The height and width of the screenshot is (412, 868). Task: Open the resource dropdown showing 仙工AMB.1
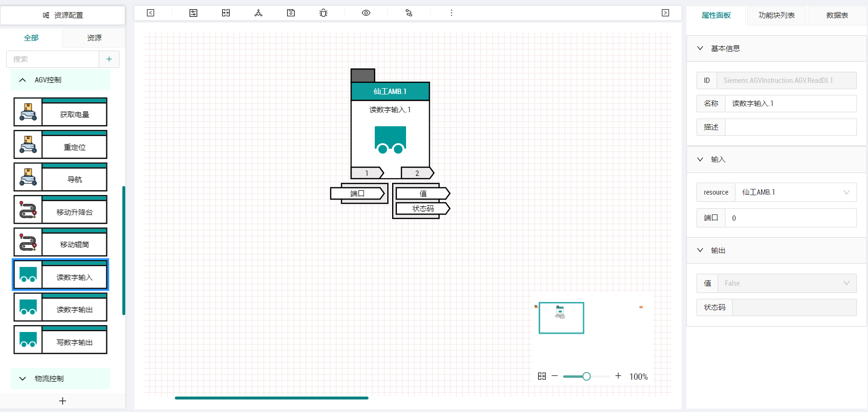796,192
